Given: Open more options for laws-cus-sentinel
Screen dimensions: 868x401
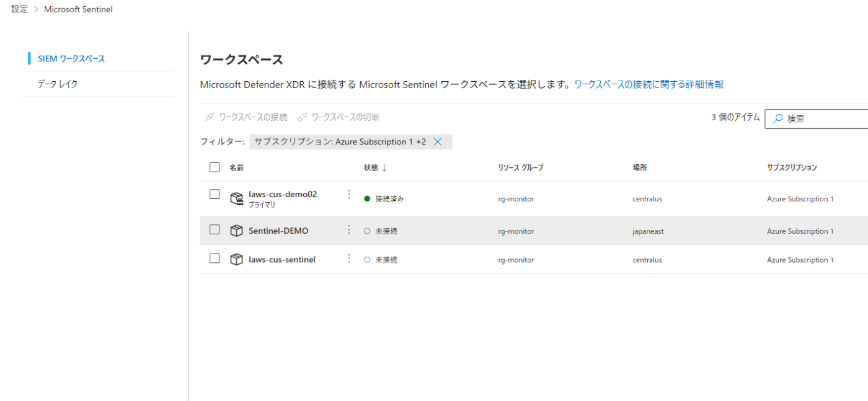Looking at the screenshot, I should tap(349, 258).
